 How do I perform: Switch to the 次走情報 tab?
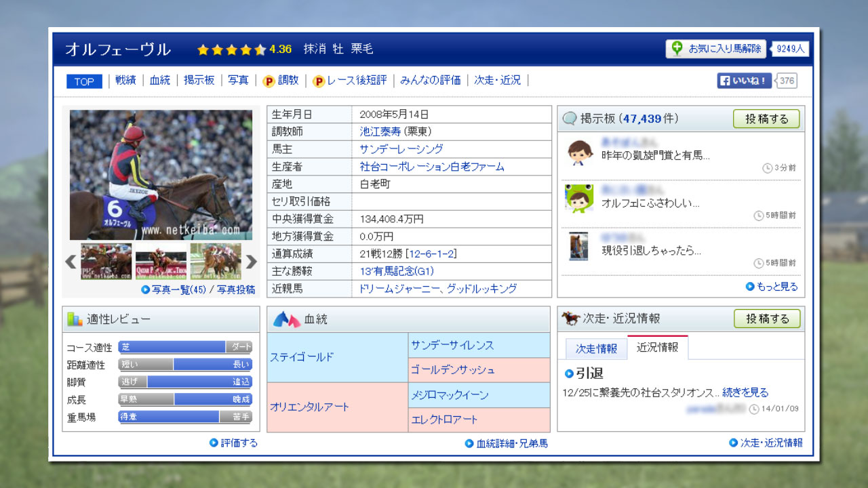tap(597, 349)
